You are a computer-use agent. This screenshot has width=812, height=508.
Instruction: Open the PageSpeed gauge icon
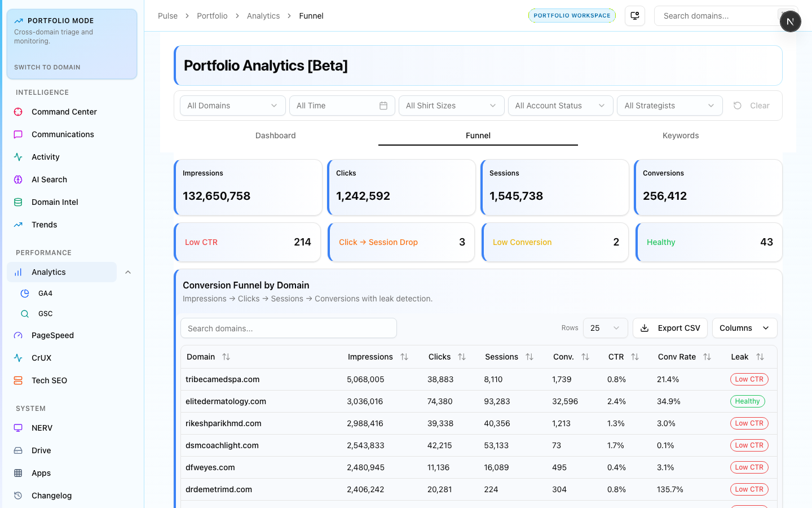pos(18,335)
